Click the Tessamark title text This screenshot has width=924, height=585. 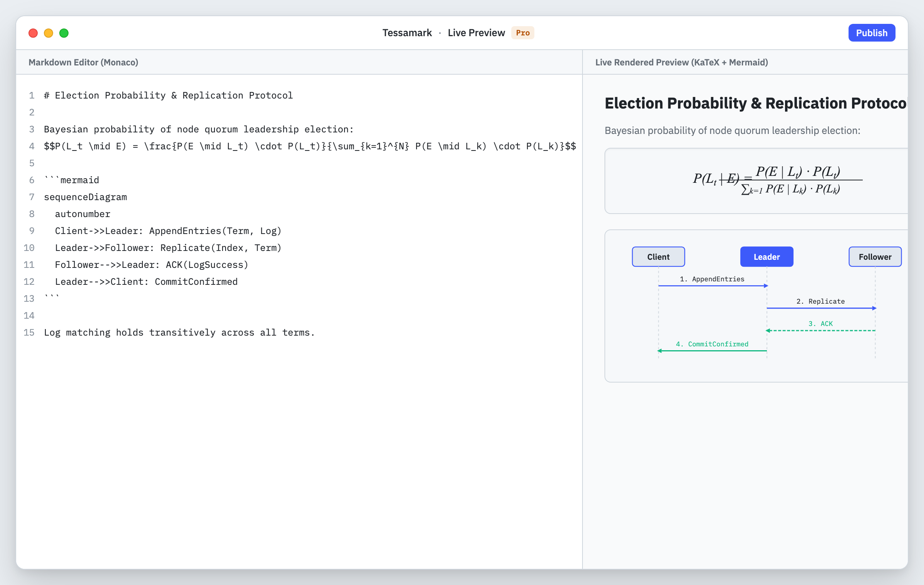pyautogui.click(x=407, y=33)
